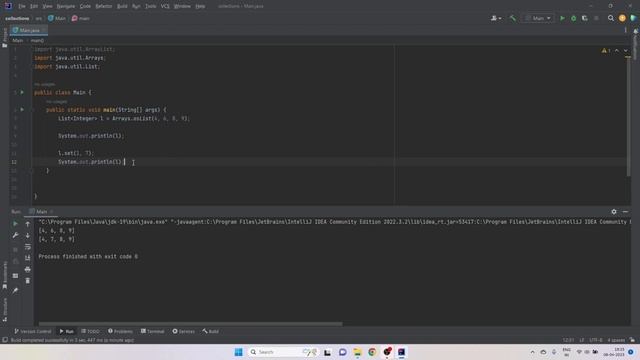The height and width of the screenshot is (360, 640).
Task: Open Chrome from the taskbar
Action: [x=372, y=352]
